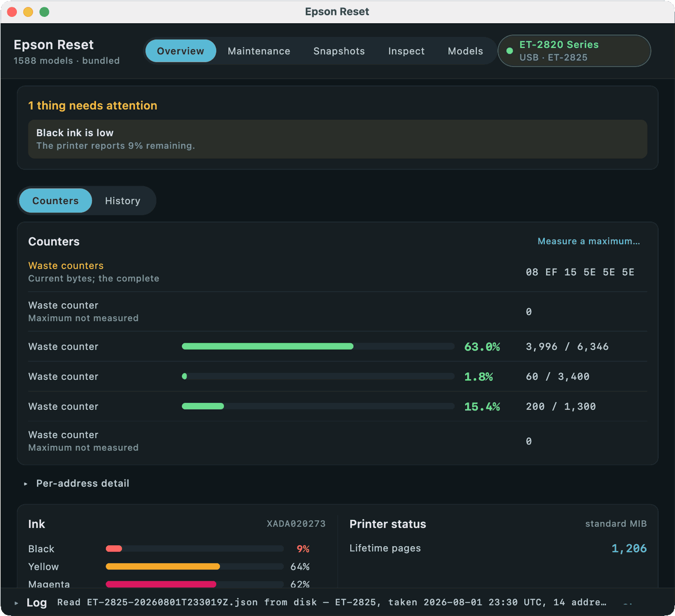Click the Black ink is low alert

[337, 139]
